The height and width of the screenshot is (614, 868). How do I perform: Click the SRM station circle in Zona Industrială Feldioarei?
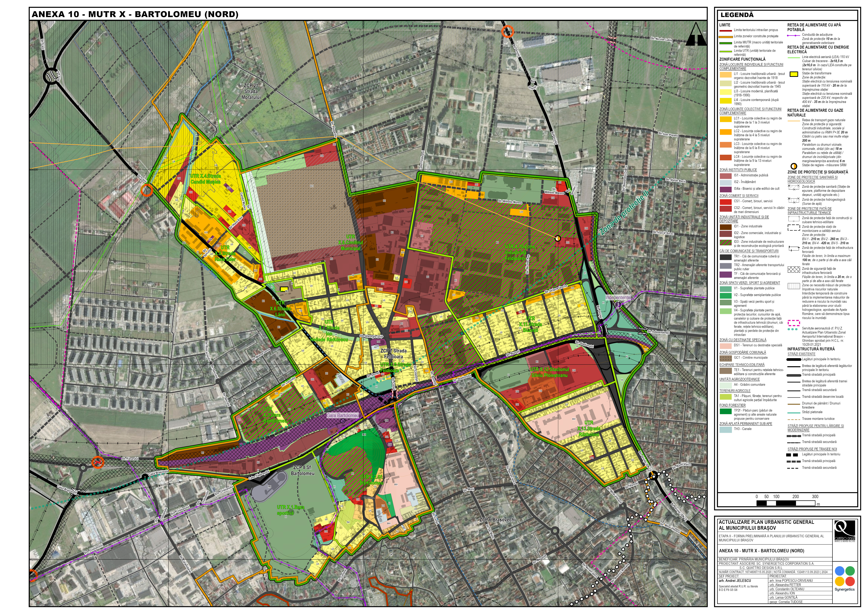[x=558, y=238]
